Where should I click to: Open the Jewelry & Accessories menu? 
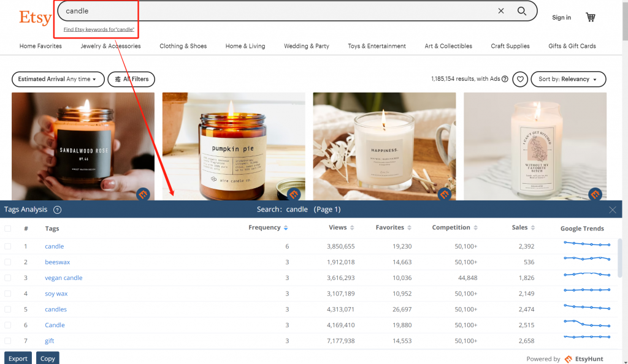coord(110,46)
